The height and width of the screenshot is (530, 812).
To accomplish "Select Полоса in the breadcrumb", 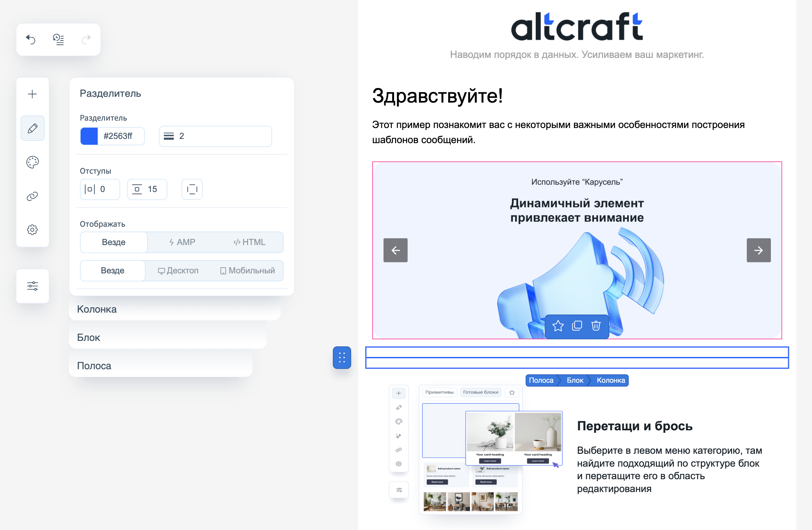I will point(541,380).
